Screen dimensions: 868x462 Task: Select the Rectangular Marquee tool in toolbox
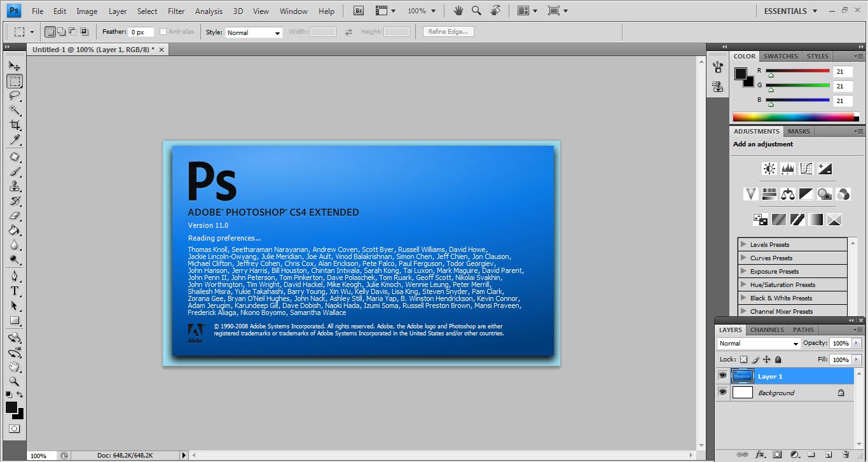pyautogui.click(x=15, y=81)
